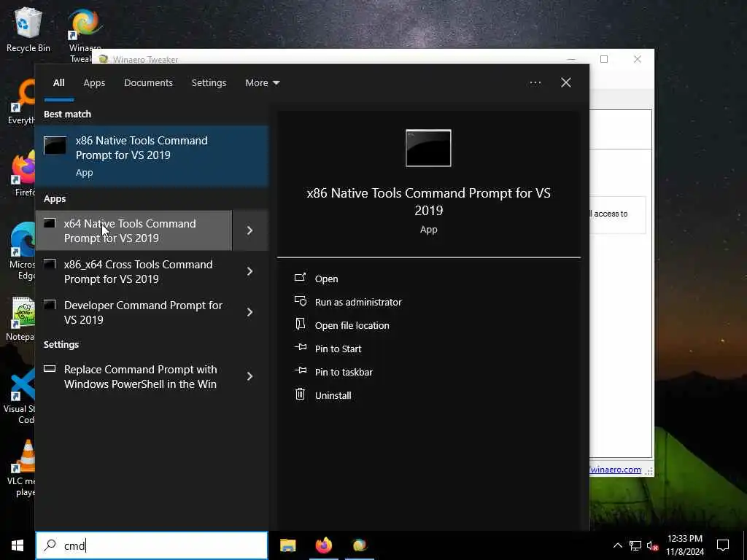Switch to the All search tab
The height and width of the screenshot is (560, 747).
58,83
